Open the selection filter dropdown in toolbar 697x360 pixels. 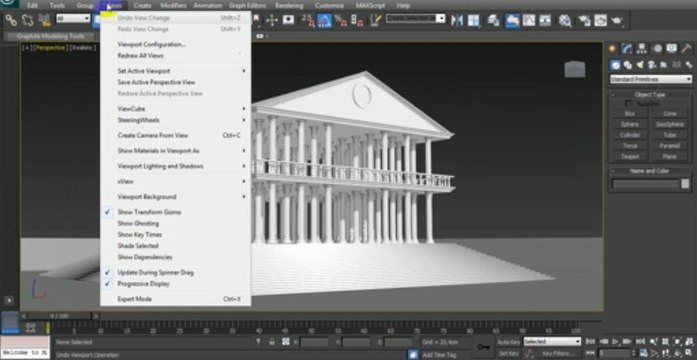[x=73, y=19]
